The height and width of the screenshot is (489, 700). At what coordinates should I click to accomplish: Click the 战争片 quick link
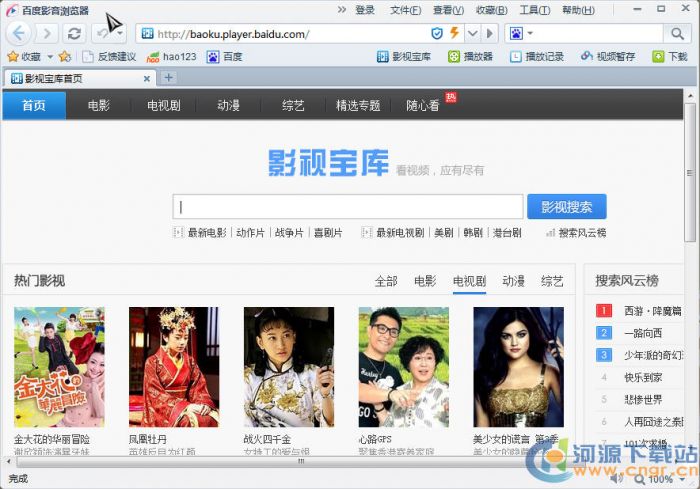289,233
